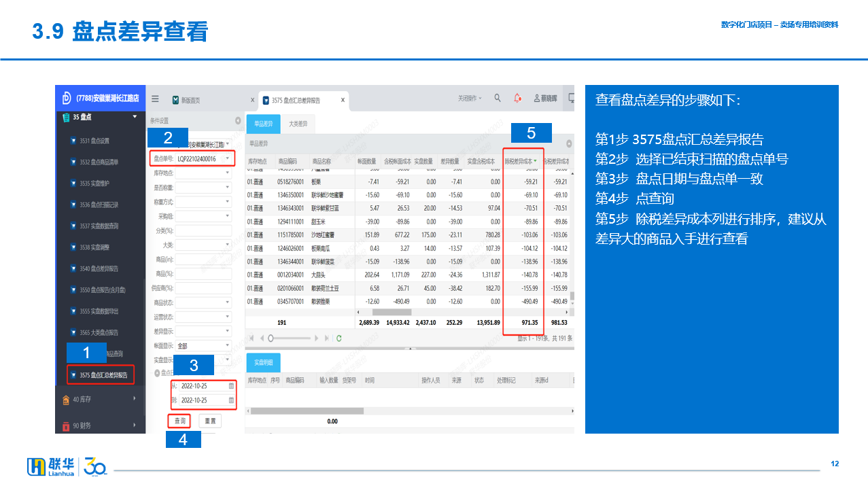
Task: Click the sort arrow on 除税差异成本
Action: (x=536, y=161)
